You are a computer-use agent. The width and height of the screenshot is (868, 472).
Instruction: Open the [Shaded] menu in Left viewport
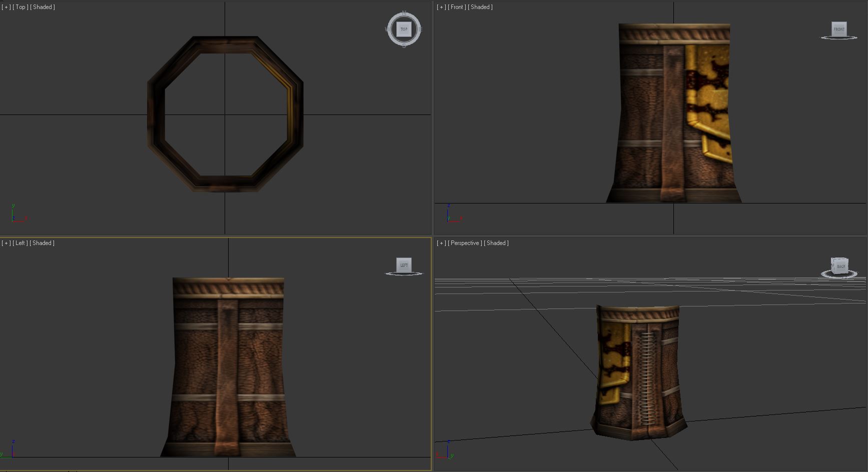pos(42,243)
